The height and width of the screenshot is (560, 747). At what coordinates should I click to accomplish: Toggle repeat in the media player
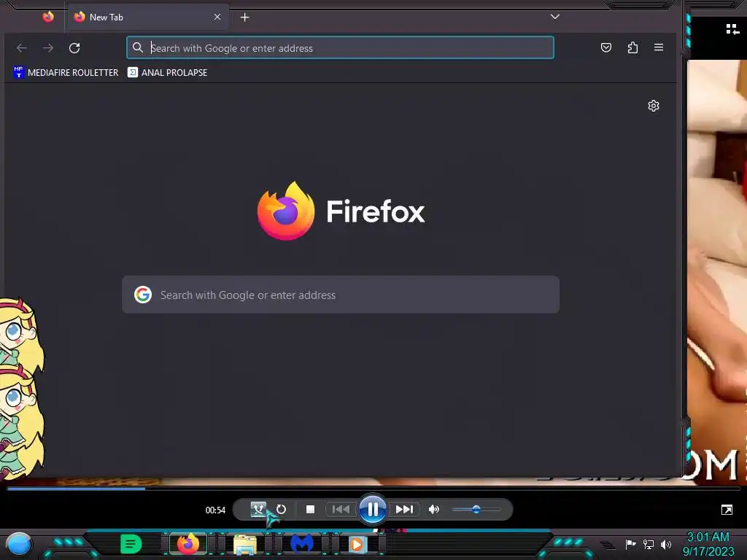[x=281, y=510]
